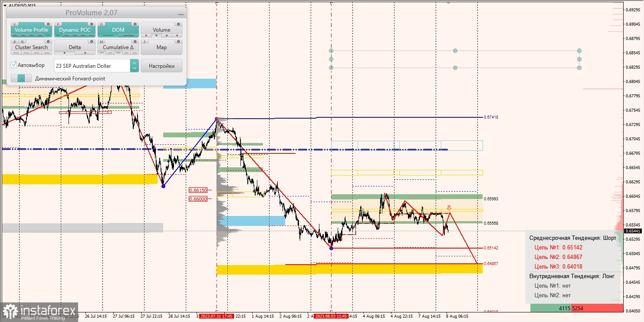The width and height of the screenshot is (644, 322).
Task: Click the current price tag 0.65441
Action: point(633,231)
